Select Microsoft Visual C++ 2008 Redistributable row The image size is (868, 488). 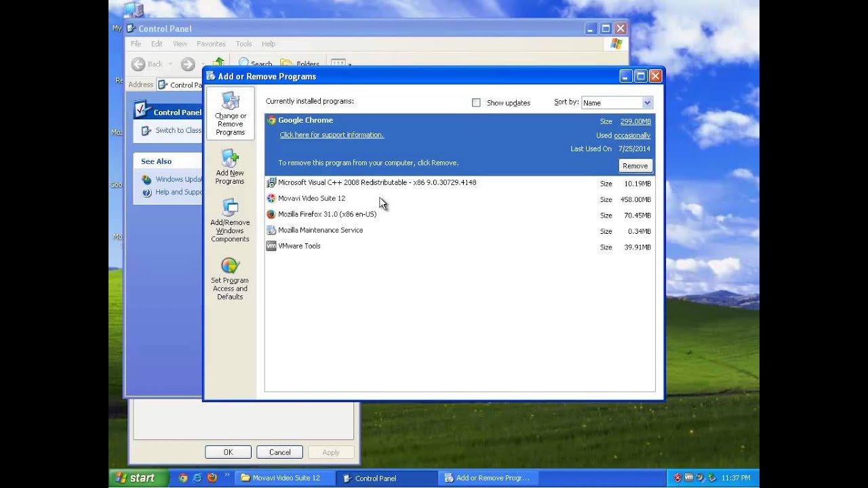pos(459,183)
